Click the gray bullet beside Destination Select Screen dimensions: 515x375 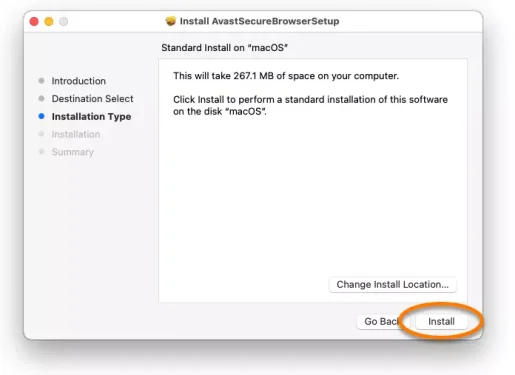(41, 98)
